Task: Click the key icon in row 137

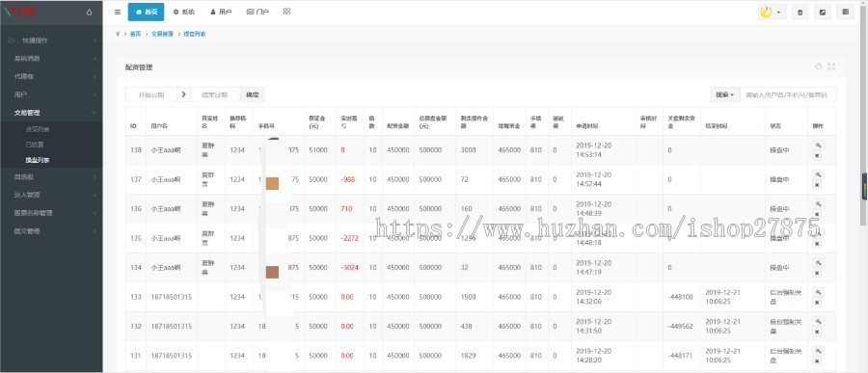Action: point(818,174)
